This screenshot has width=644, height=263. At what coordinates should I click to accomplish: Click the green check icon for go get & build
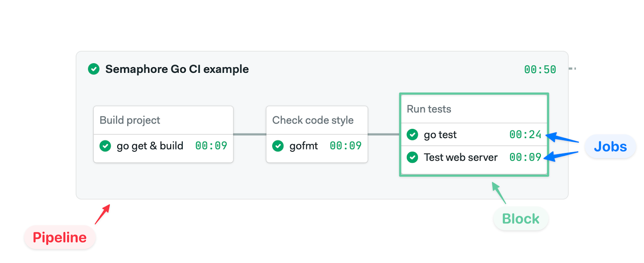[x=105, y=146]
